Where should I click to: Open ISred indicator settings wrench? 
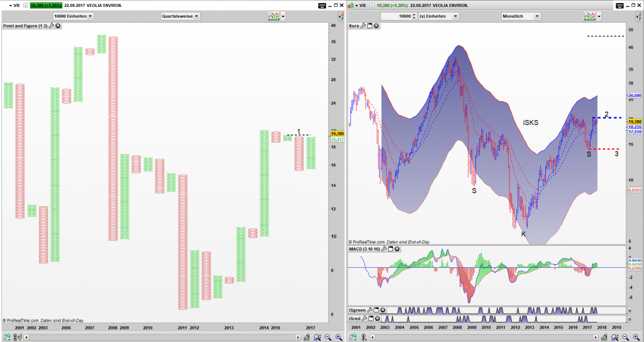point(365,319)
